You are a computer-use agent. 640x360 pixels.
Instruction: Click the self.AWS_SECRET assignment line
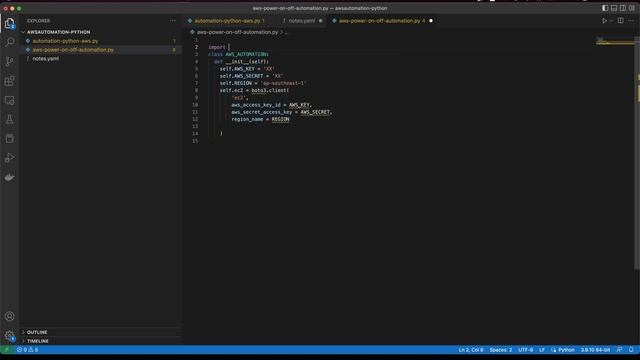tap(251, 76)
